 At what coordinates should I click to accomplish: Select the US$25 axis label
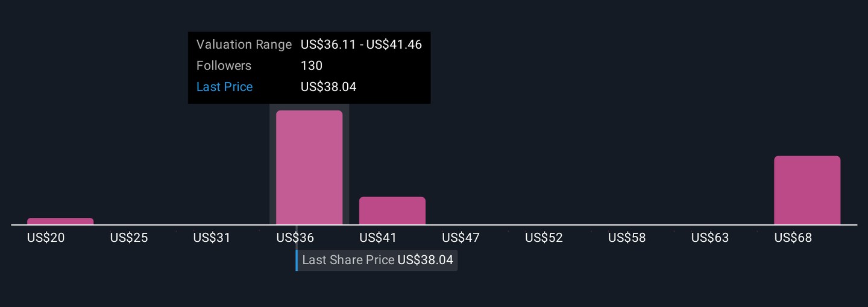point(129,238)
